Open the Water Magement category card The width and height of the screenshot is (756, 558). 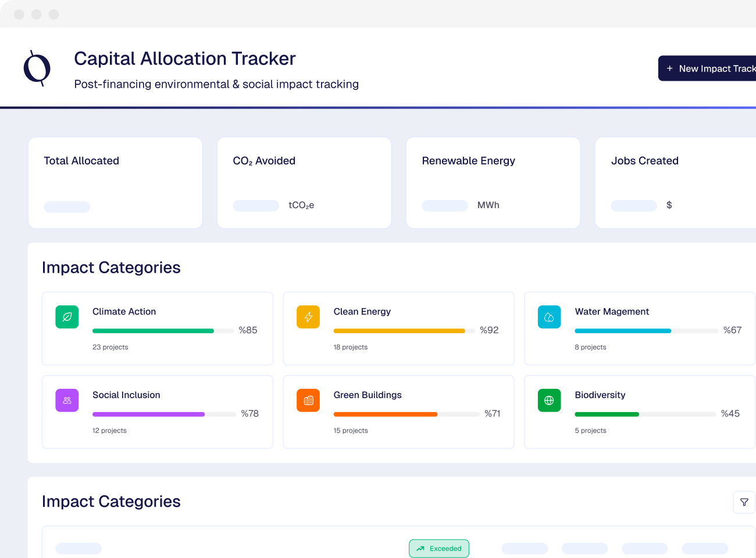pos(640,328)
